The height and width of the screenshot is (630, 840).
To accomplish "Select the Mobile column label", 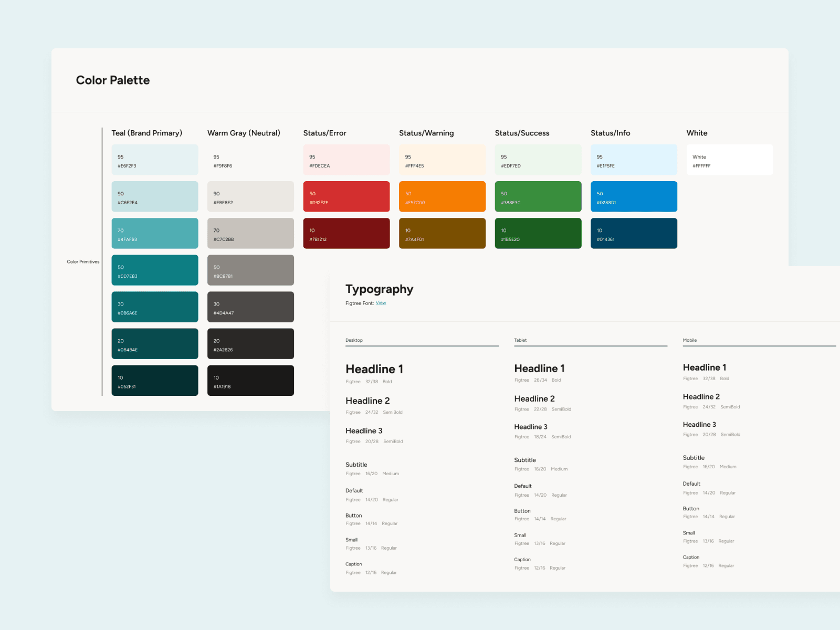I will coord(689,340).
